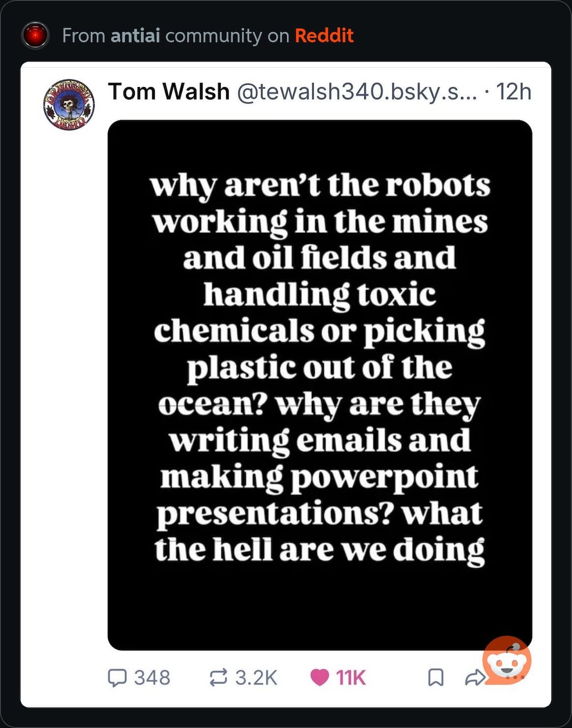This screenshot has height=728, width=572.
Task: Open Tom Walsh's skull profile avatar
Action: (x=68, y=104)
